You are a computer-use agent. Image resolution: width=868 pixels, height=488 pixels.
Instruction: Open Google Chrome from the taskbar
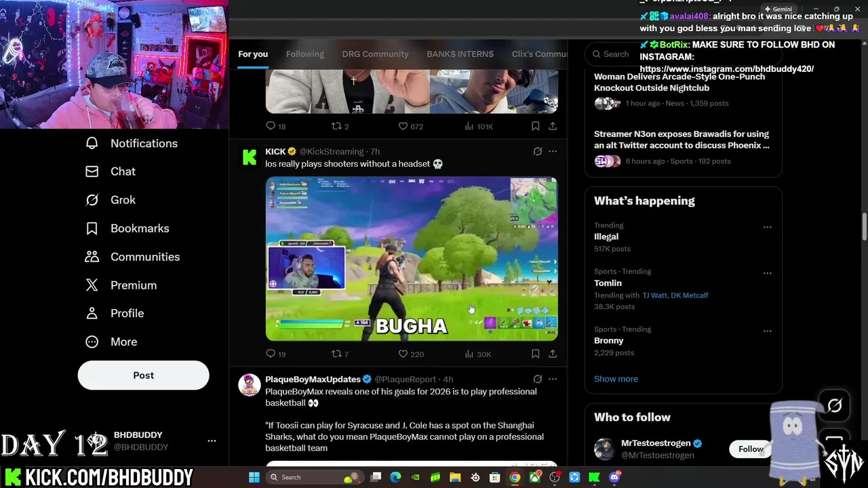point(515,477)
